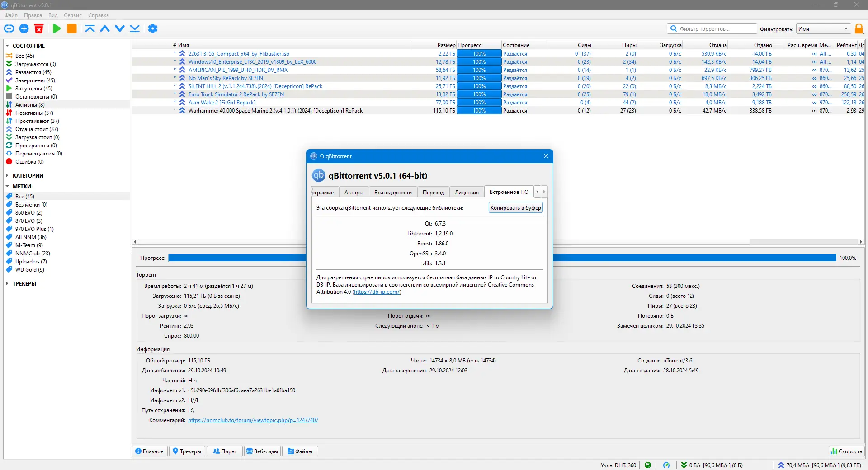
Task: Click the add torrent link icon
Action: point(9,28)
